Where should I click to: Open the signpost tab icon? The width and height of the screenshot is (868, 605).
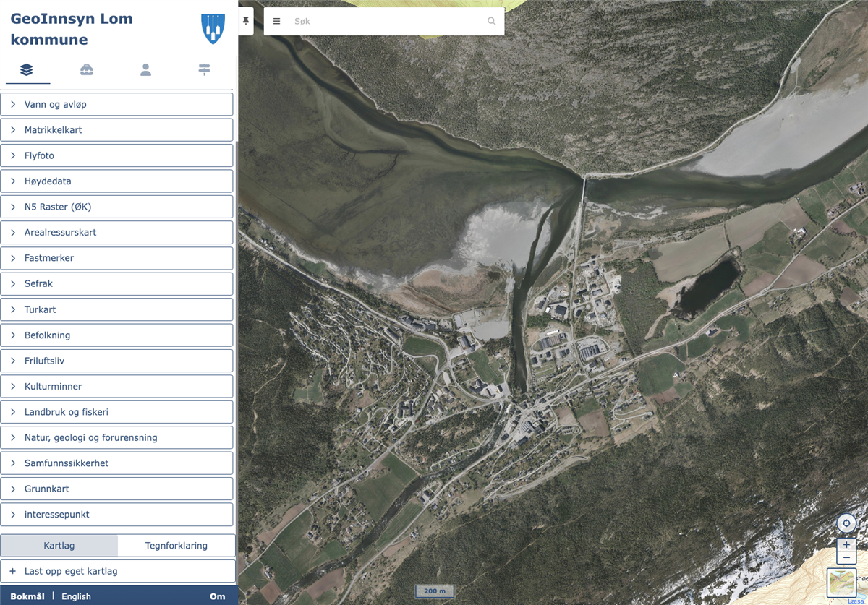point(205,69)
